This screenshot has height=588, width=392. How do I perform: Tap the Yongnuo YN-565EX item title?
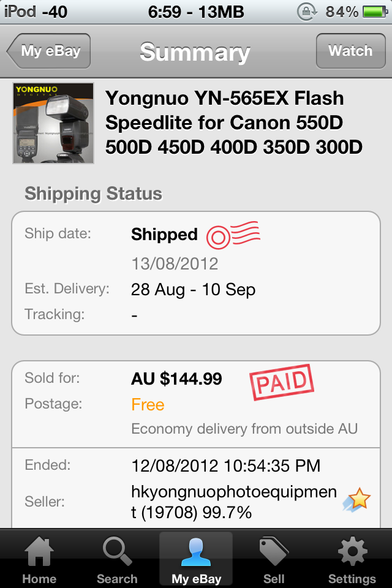233,123
